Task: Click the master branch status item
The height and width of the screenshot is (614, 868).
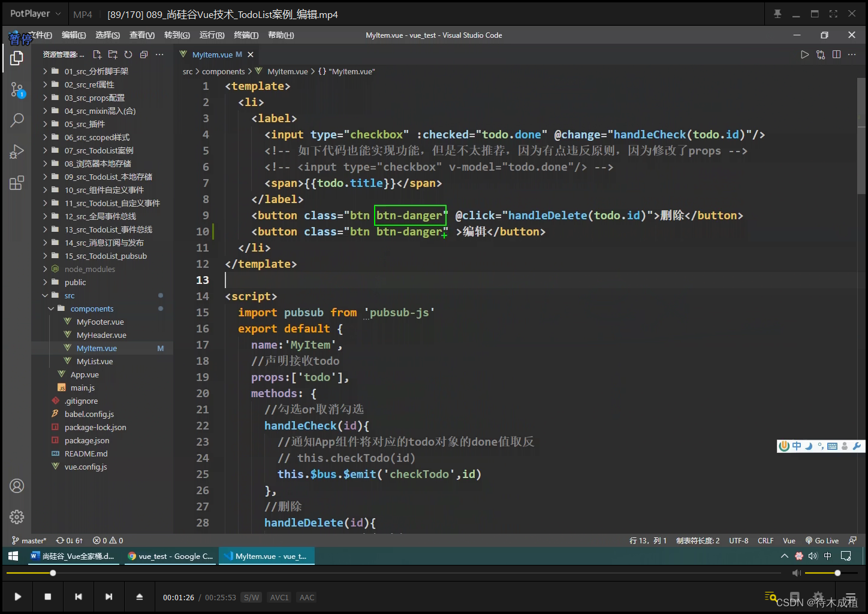Action: tap(29, 540)
